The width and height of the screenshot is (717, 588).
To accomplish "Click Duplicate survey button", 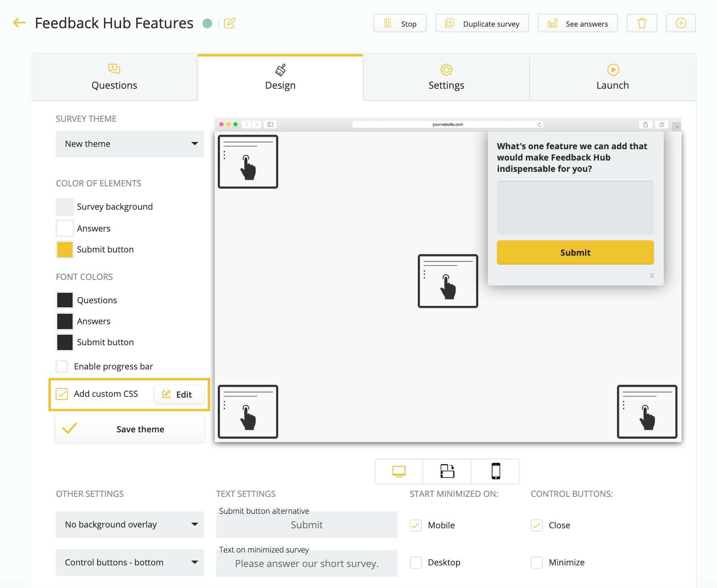I will [x=482, y=23].
